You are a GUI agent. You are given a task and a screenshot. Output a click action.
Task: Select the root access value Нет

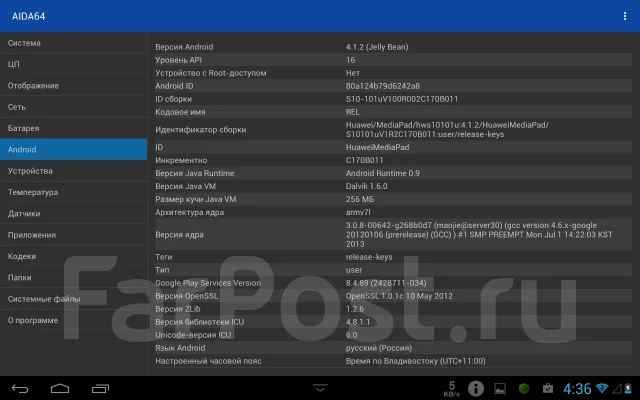click(x=353, y=73)
